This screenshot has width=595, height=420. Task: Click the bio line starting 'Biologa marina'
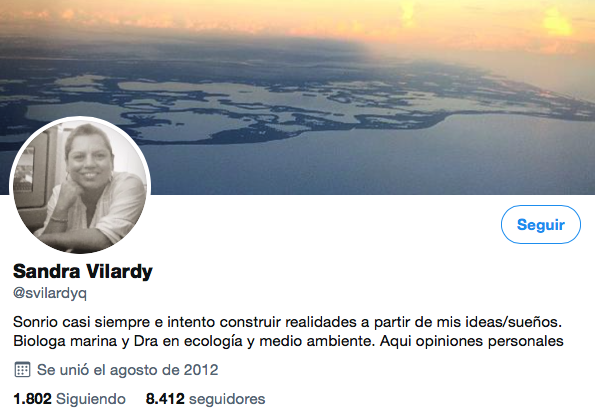[x=288, y=341]
